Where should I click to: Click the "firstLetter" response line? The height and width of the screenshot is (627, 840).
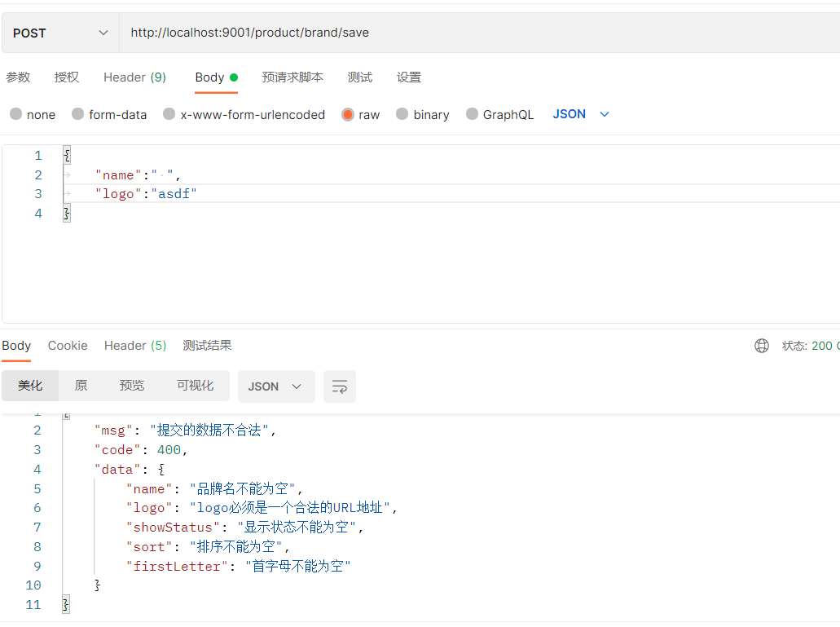pyautogui.click(x=239, y=567)
